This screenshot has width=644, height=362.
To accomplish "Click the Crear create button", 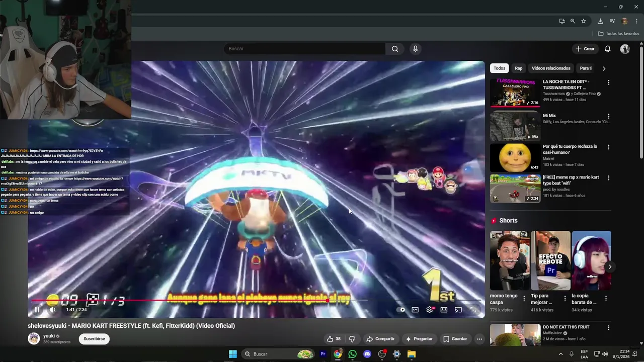I will coord(585,49).
